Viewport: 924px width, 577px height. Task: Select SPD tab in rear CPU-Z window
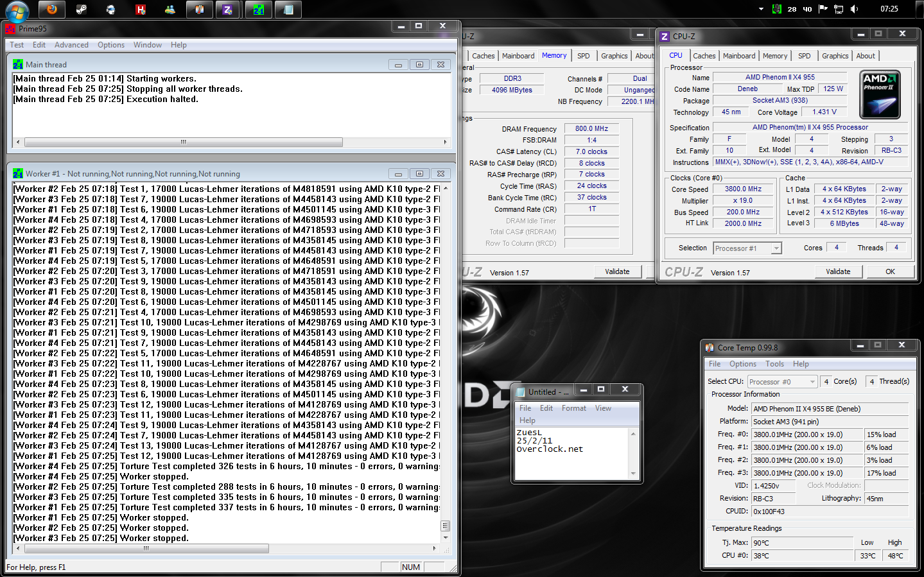point(584,56)
